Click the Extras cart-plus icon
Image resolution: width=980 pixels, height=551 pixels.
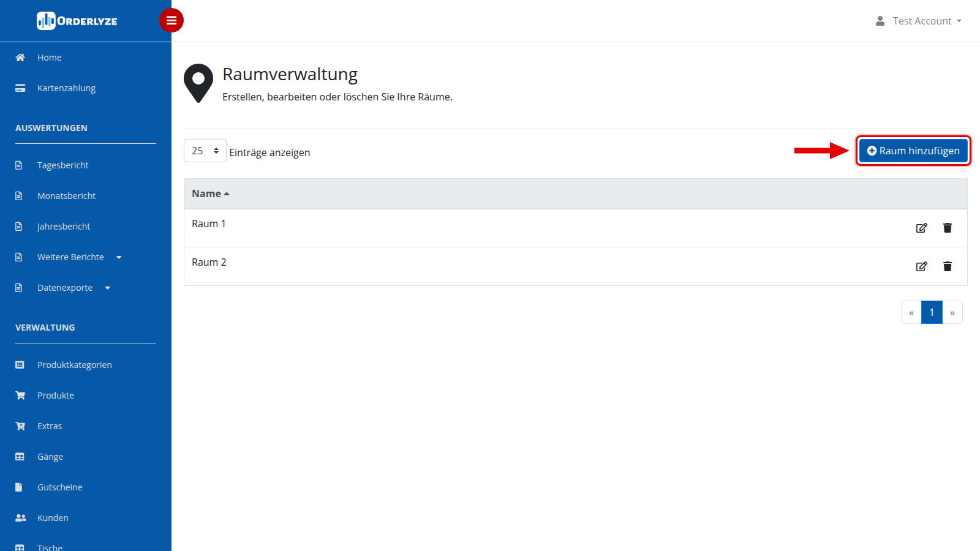pos(20,426)
